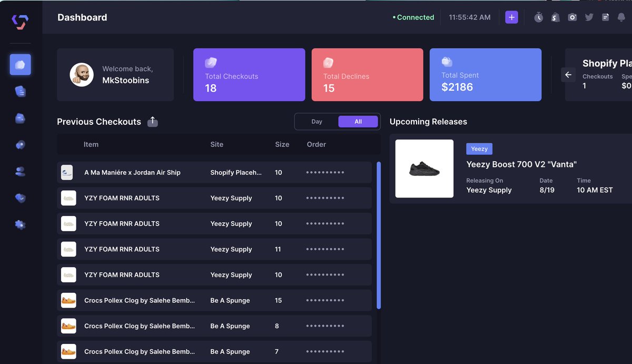
Task: Open the proxies circle sidebar icon
Action: coord(20,145)
